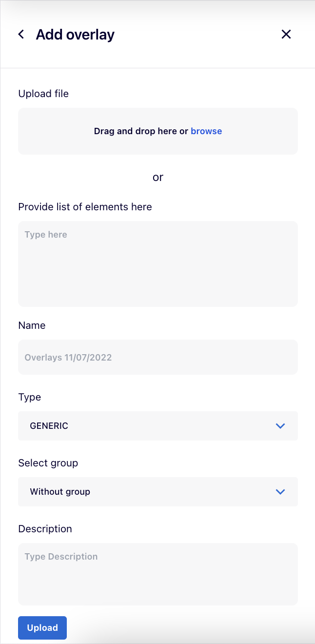The image size is (315, 644).
Task: Close the Add overlay panel
Action: [286, 34]
